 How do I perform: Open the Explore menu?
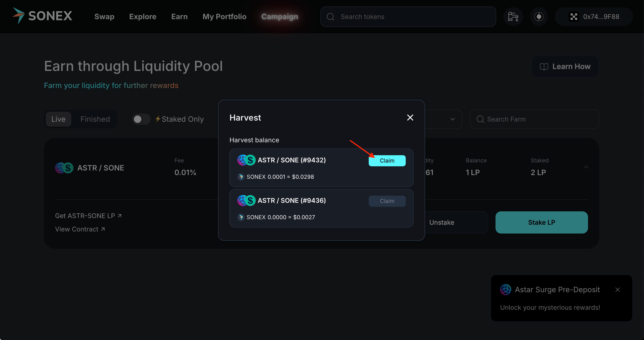click(143, 17)
